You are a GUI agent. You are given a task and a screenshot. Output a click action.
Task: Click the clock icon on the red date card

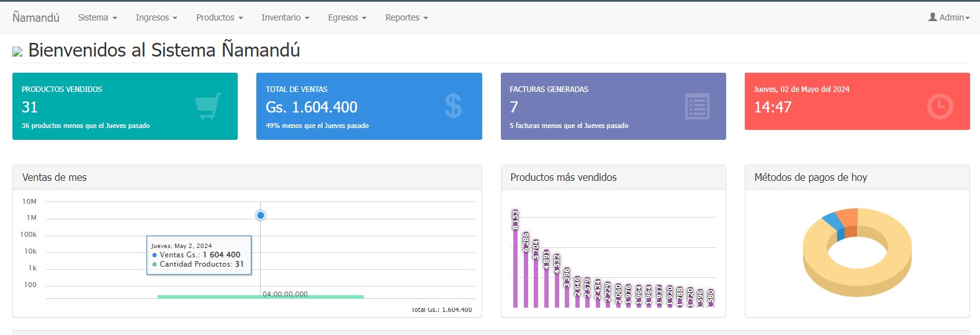point(940,106)
